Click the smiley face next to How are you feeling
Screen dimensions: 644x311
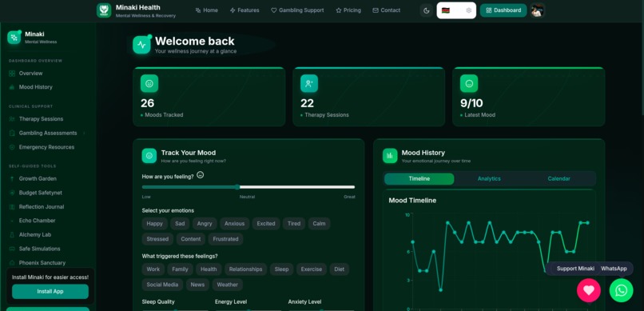click(x=201, y=175)
